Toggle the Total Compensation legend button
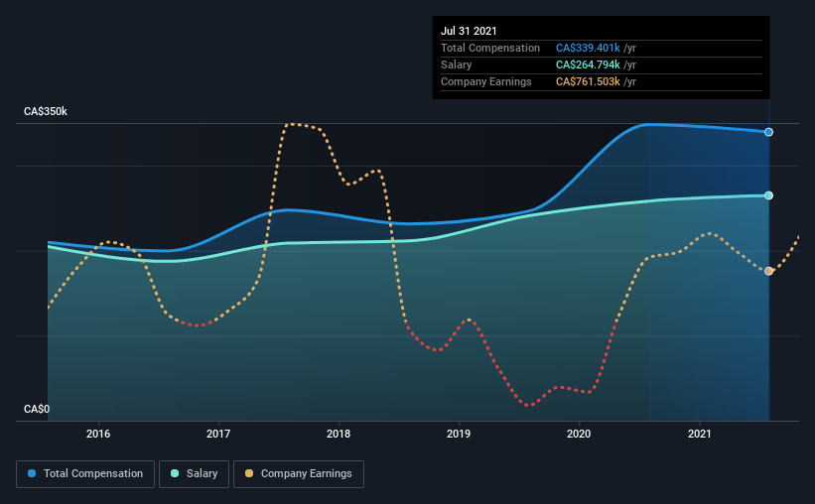This screenshot has height=504, width=815. click(85, 474)
